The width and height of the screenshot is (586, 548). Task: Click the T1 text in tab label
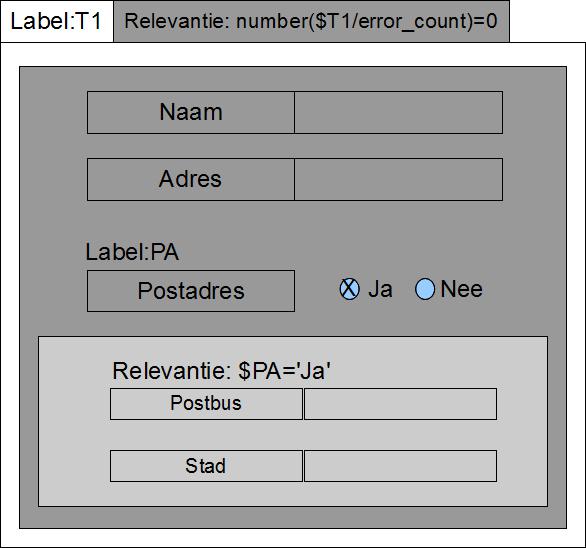tap(88, 21)
